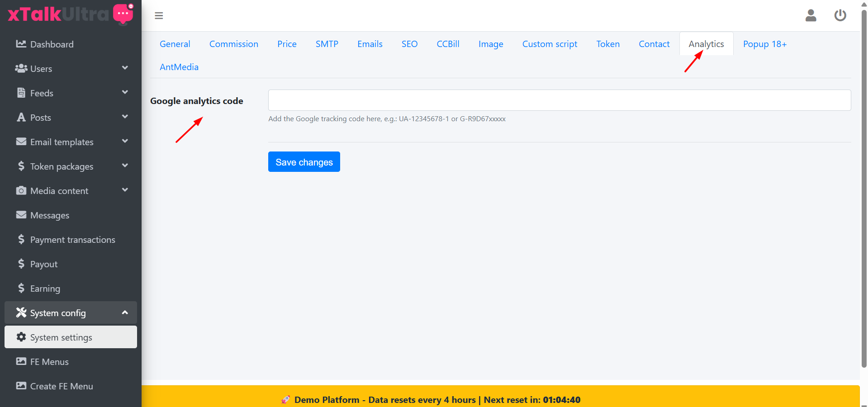Viewport: 868px width, 407px height.
Task: Switch to the SMTP tab
Action: (327, 44)
